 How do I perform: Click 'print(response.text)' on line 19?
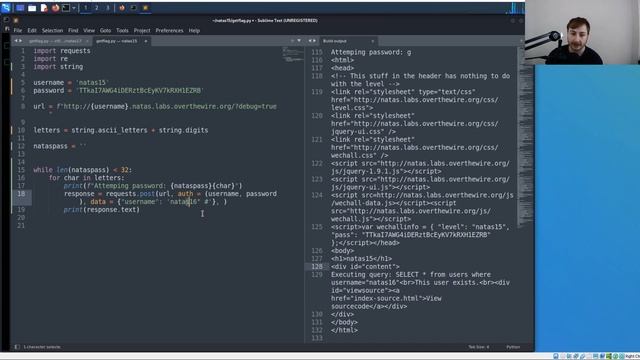[x=102, y=210]
